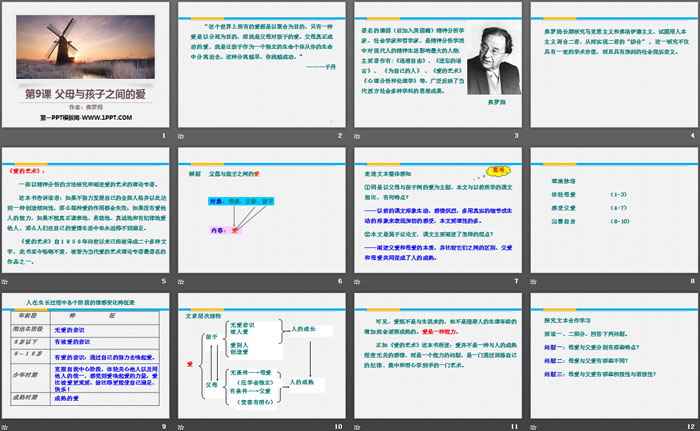Click the transition star icon under slide 11
The image size is (700, 431).
[x=357, y=426]
